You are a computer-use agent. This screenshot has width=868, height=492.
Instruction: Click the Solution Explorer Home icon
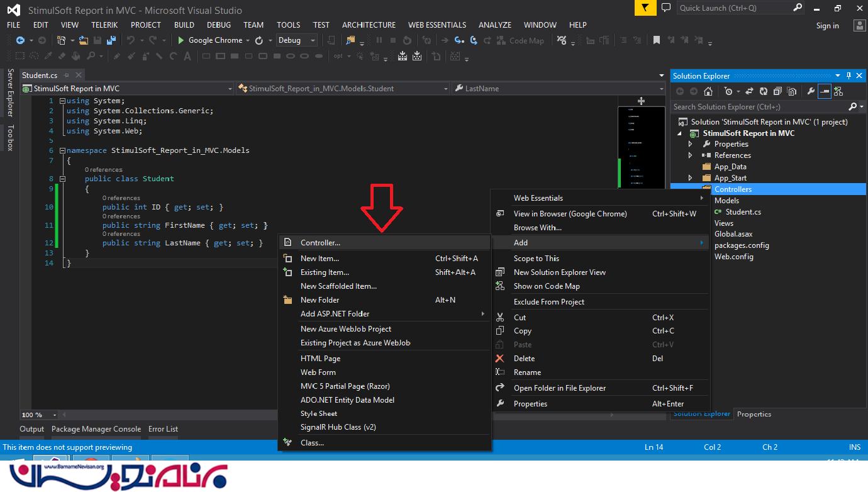tap(707, 92)
